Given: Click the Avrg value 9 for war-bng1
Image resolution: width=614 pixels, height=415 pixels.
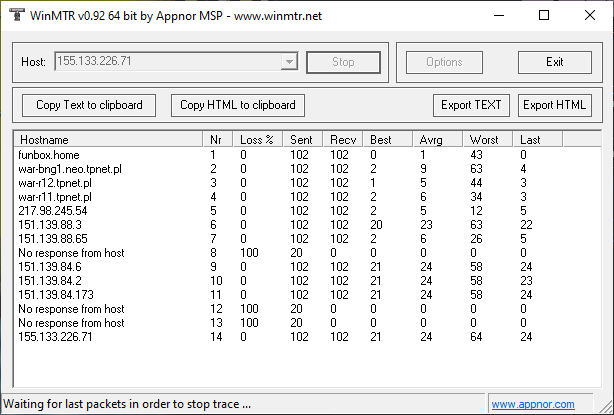Looking at the screenshot, I should [423, 169].
